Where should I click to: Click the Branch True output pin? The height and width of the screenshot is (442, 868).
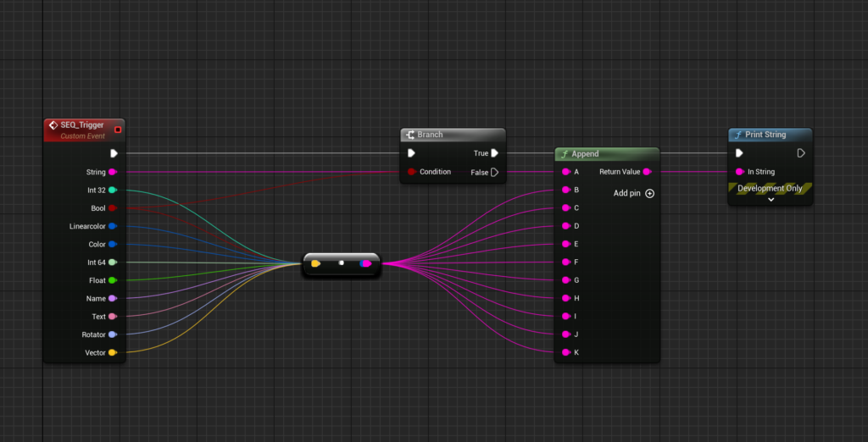point(494,153)
